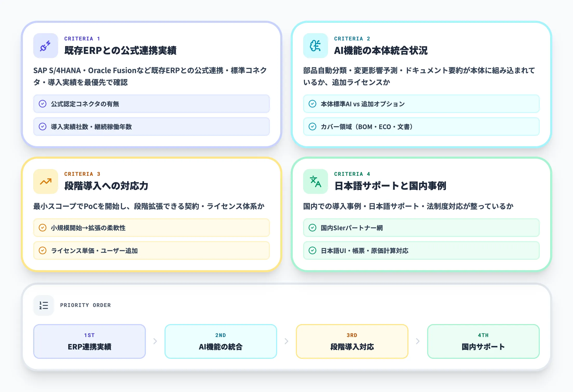Toggle the check on 日本語UI・帳票・原価計算対応
The image size is (573, 392).
(x=312, y=250)
